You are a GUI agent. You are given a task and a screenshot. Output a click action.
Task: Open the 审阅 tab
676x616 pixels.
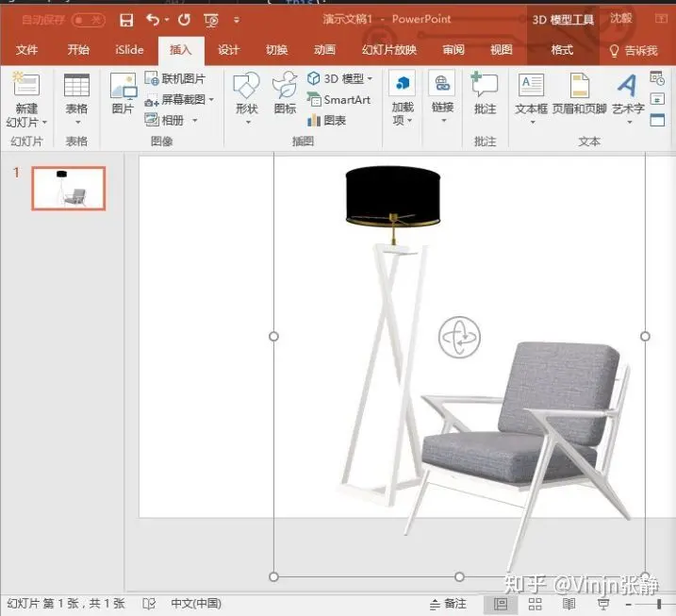pyautogui.click(x=453, y=50)
